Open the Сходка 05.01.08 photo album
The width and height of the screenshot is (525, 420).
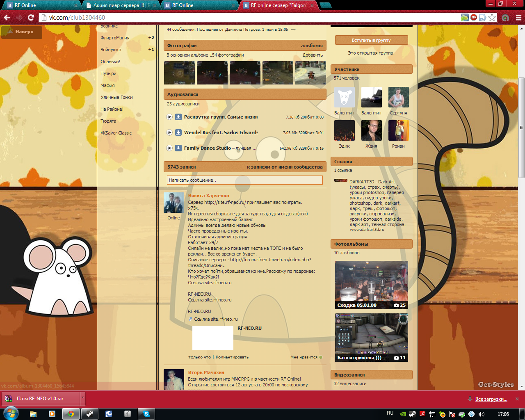click(x=372, y=285)
